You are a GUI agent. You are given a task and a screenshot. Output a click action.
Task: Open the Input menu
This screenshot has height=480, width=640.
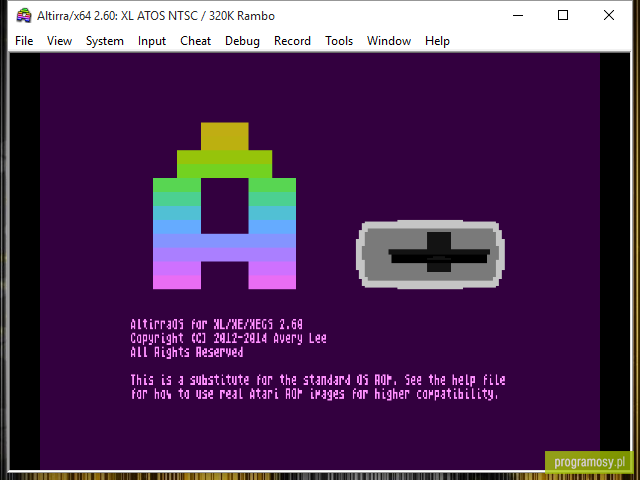(x=152, y=41)
